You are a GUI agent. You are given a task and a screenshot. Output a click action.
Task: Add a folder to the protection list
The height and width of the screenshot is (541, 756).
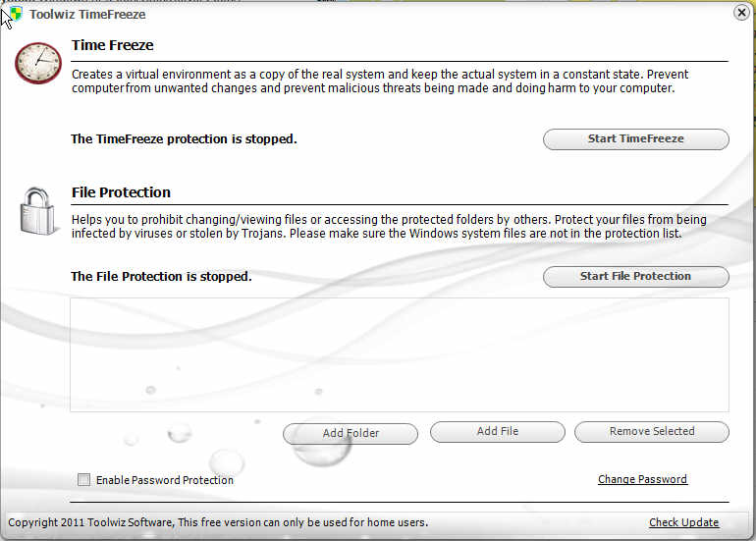coord(351,433)
